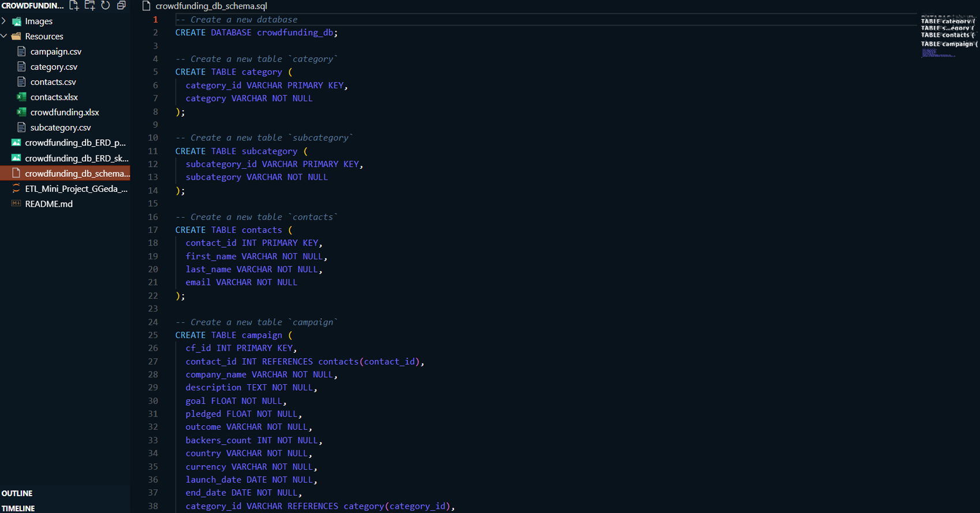Click the New File icon in Explorer

click(x=74, y=6)
